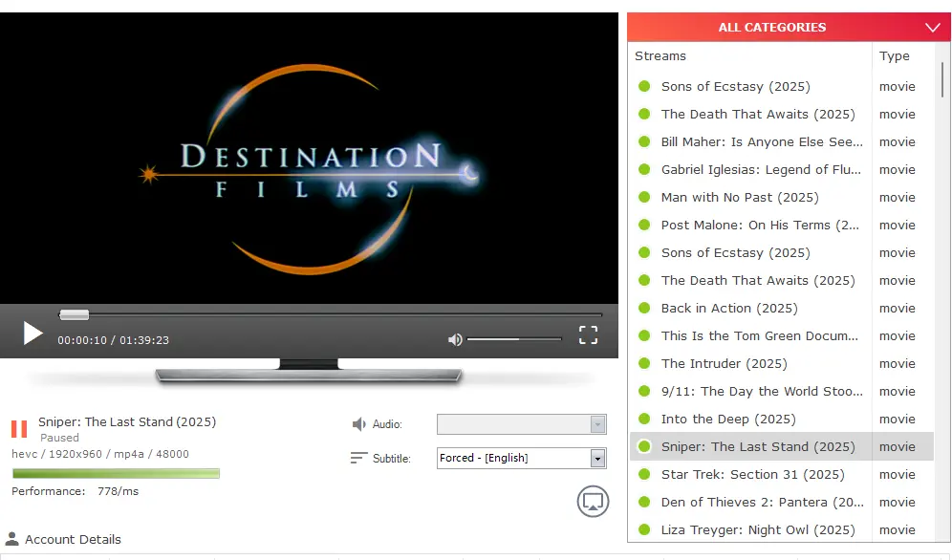Screen dimensions: 952x560
Task: Click green status dot for 9/11 stream
Action: pos(644,391)
